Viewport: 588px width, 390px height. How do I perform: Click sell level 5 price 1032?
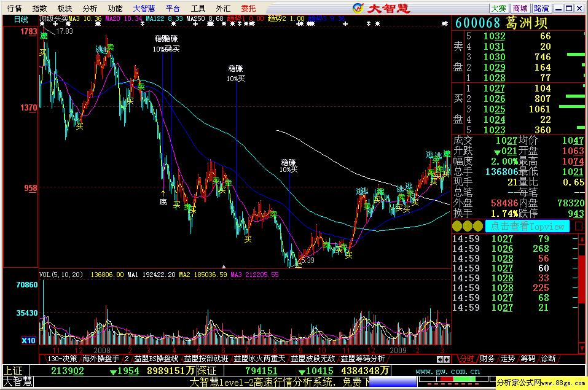point(494,36)
